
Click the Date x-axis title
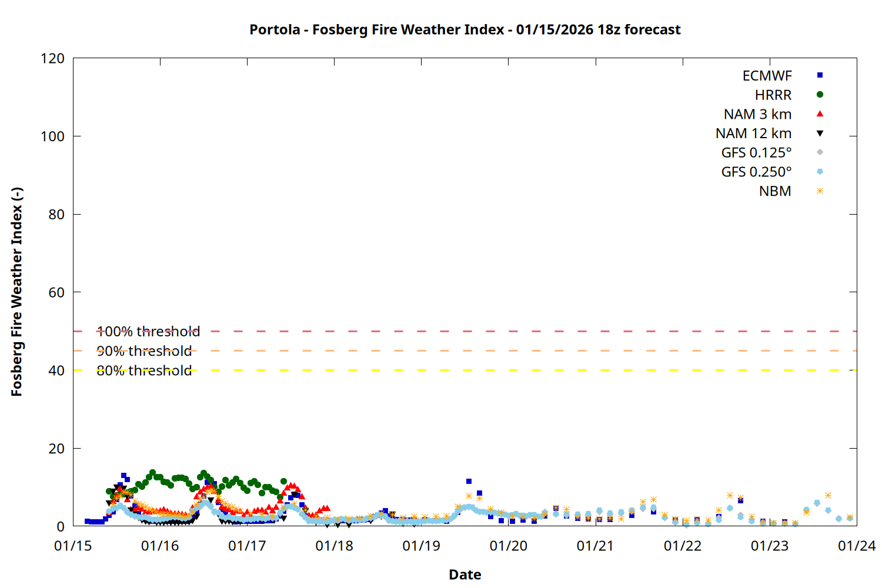(465, 574)
